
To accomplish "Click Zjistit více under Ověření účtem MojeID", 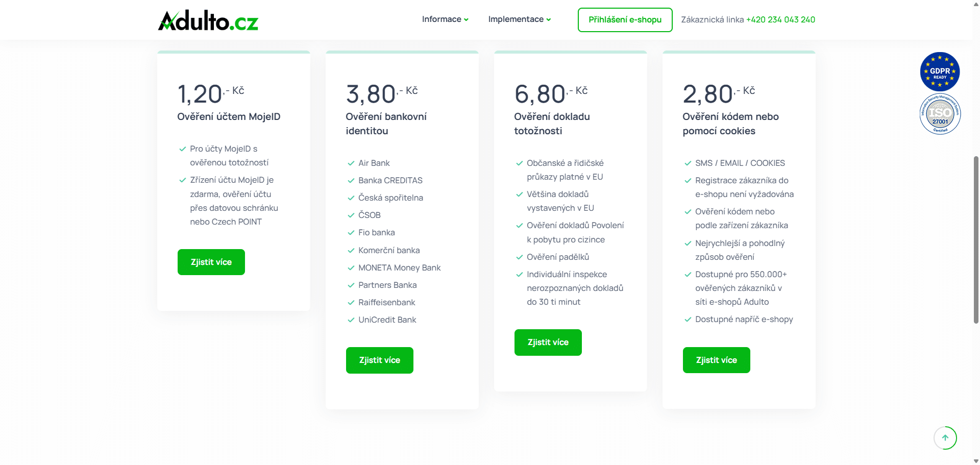I will pos(211,262).
